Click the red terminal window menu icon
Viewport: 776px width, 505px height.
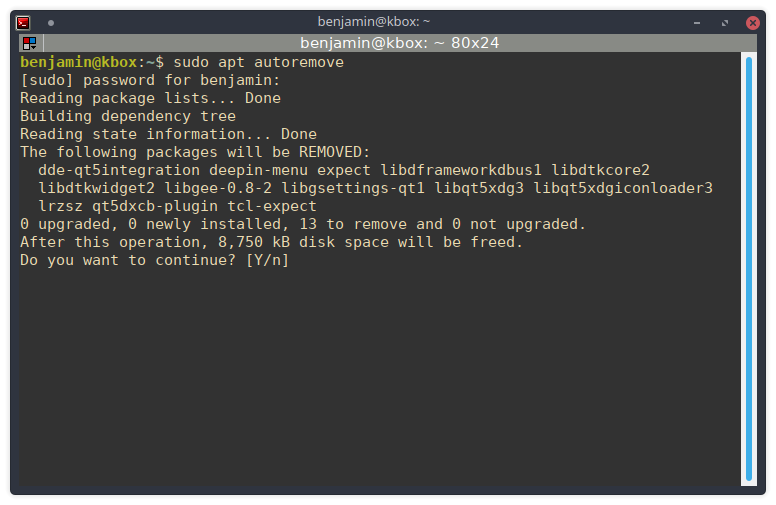tap(23, 23)
